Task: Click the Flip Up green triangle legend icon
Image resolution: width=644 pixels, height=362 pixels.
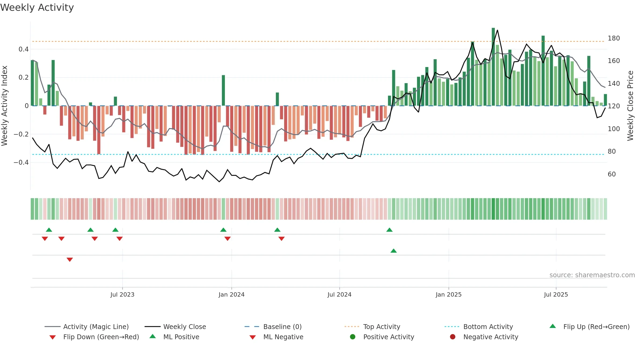Action: pos(553,326)
